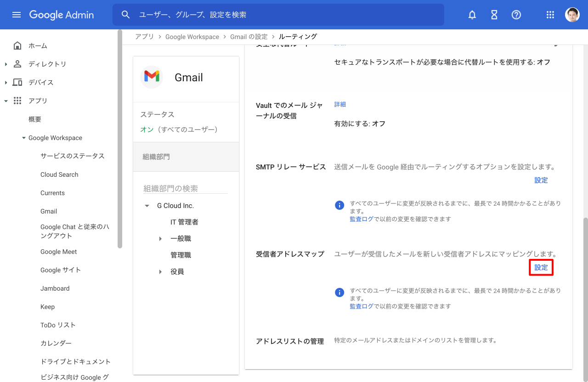Select G Cloud Inc. organization
Image resolution: width=588 pixels, height=382 pixels.
coord(175,206)
